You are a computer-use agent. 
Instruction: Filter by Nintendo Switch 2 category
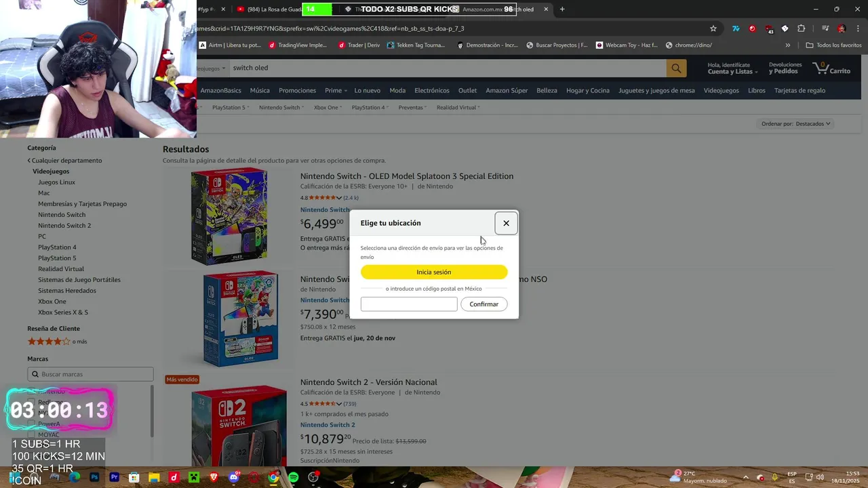[64, 226]
